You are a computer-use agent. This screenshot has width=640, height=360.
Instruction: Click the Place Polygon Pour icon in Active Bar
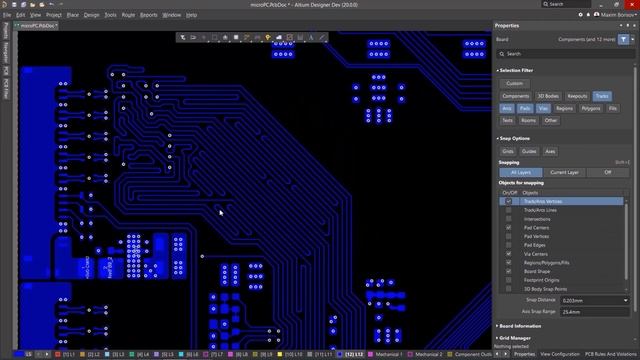coord(279,38)
